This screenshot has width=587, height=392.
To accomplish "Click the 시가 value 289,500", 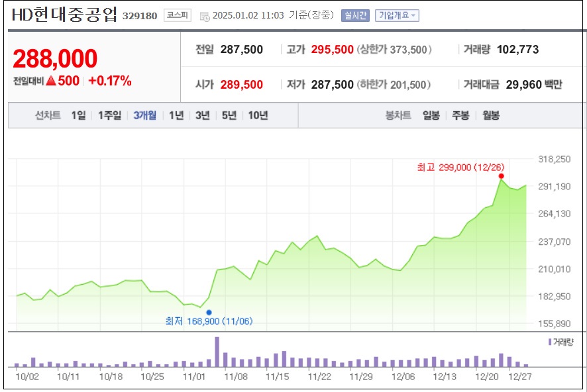I will pyautogui.click(x=241, y=85).
